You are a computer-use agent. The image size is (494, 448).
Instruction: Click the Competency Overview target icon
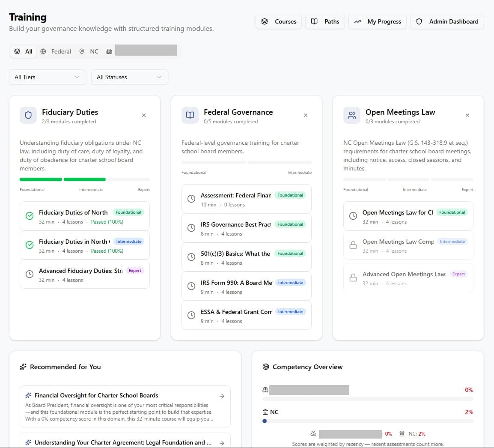pos(266,367)
